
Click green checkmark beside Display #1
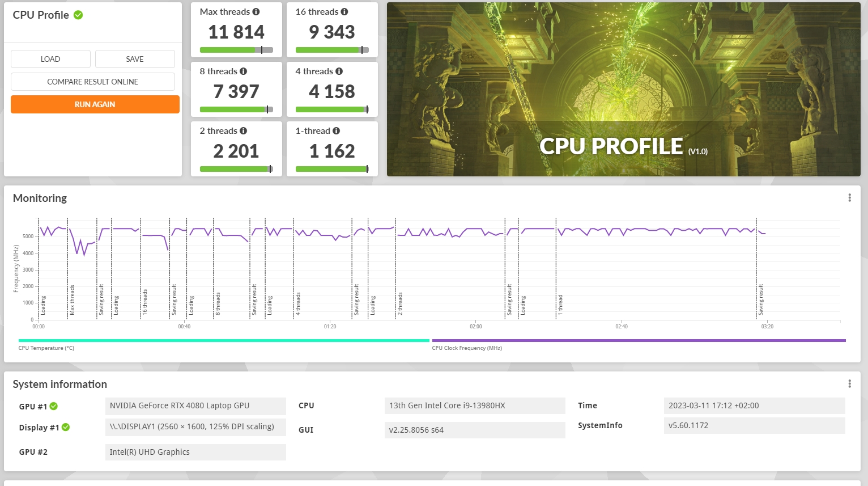point(66,428)
